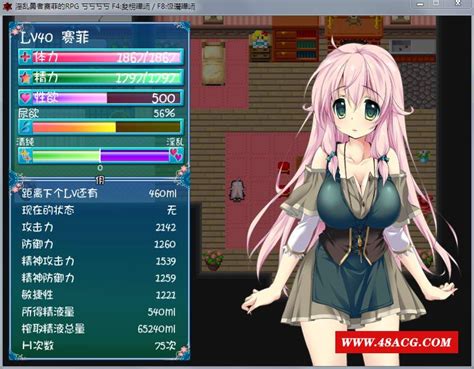Click the flower pot near the bottom wall

point(214,260)
